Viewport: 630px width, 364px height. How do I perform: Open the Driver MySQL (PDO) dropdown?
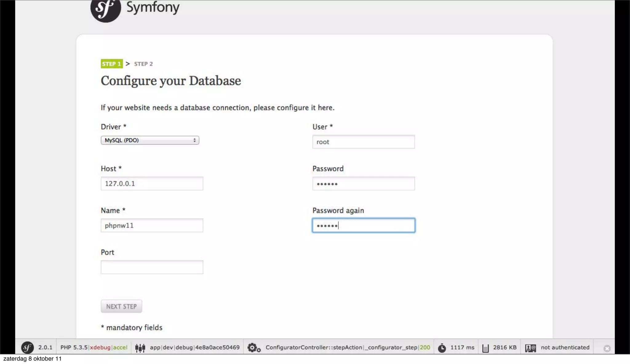click(x=150, y=140)
